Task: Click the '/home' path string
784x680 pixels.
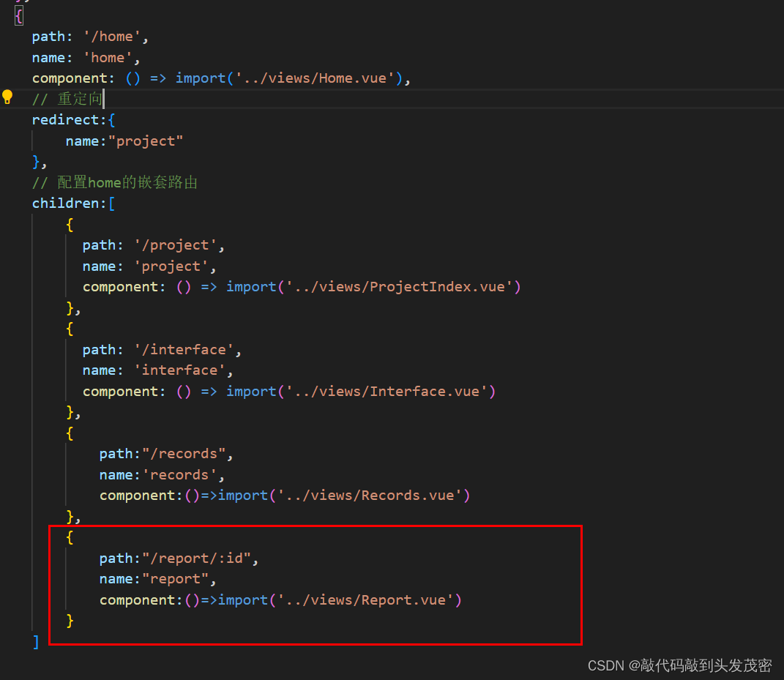Action: tap(112, 37)
